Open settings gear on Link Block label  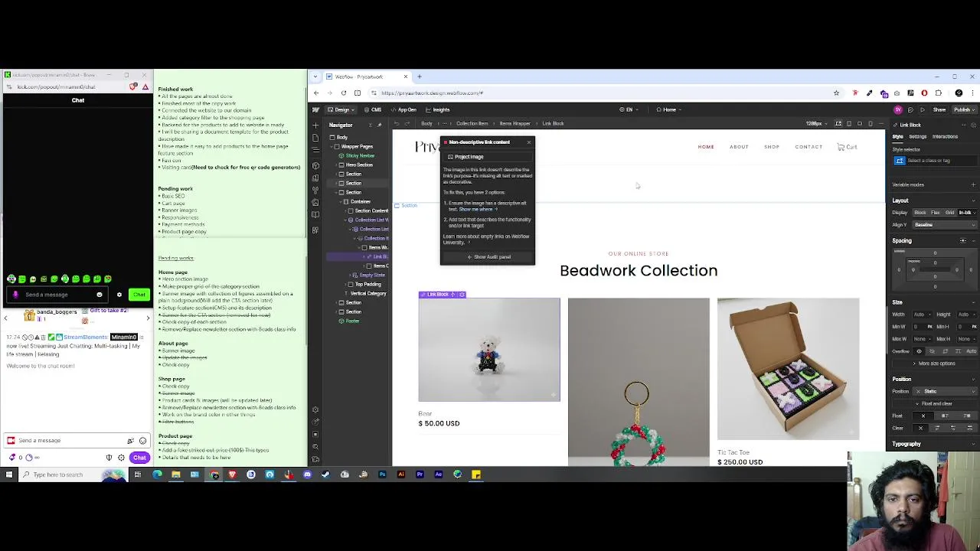pos(462,295)
